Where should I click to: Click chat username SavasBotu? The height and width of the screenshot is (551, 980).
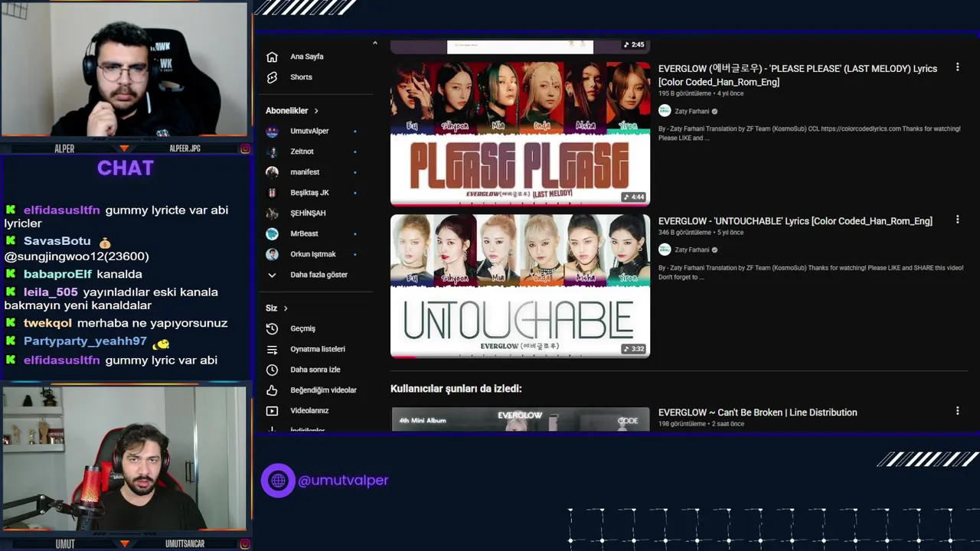[x=57, y=241]
